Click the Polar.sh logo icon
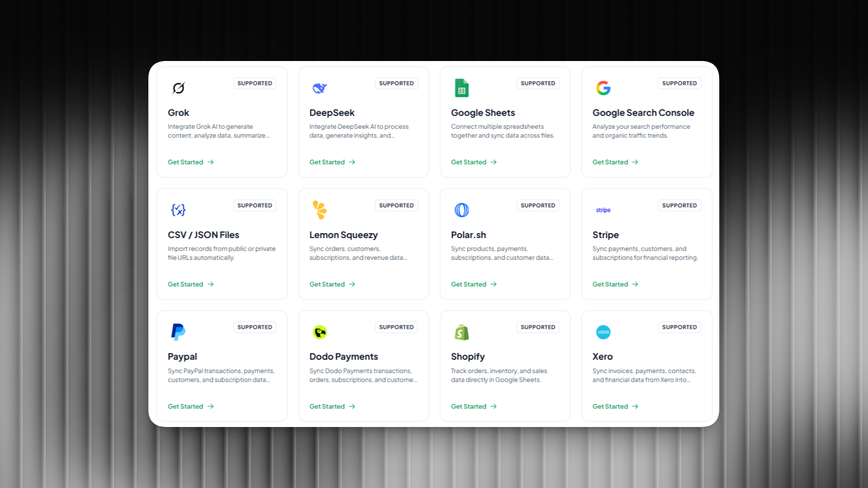The width and height of the screenshot is (868, 488). click(x=462, y=210)
